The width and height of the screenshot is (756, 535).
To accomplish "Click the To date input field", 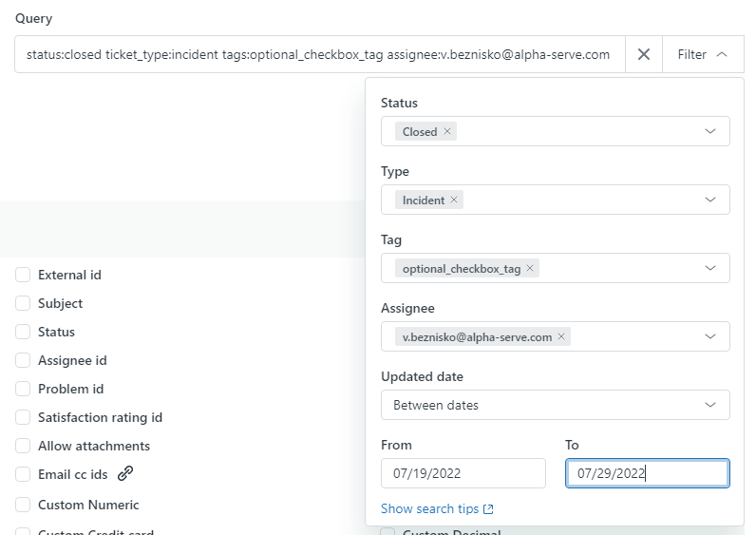I will pos(647,473).
